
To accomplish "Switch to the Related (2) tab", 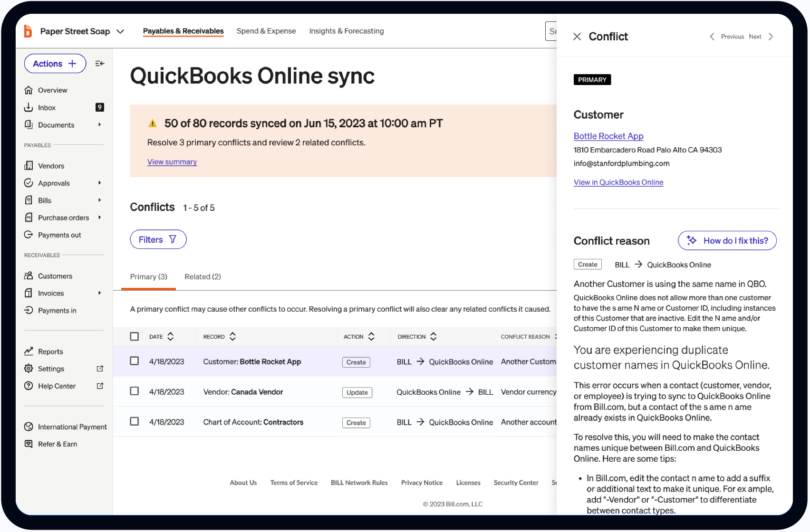I will (203, 276).
